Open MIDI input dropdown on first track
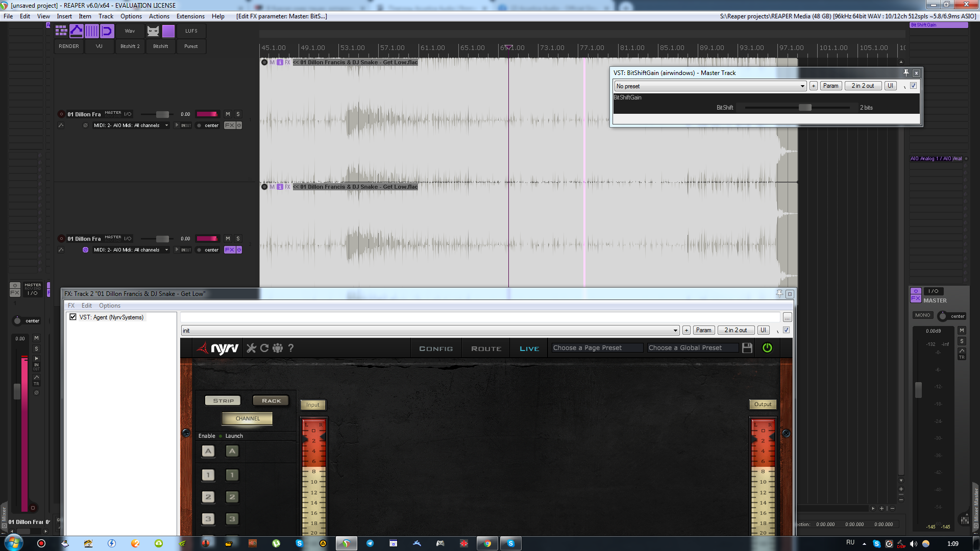This screenshot has width=980, height=551. pos(131,126)
